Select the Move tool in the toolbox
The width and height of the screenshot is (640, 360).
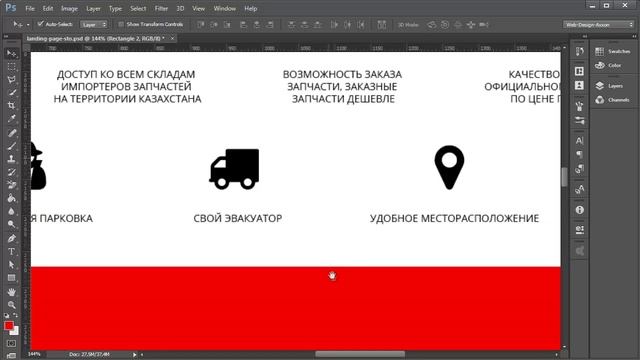[11, 53]
